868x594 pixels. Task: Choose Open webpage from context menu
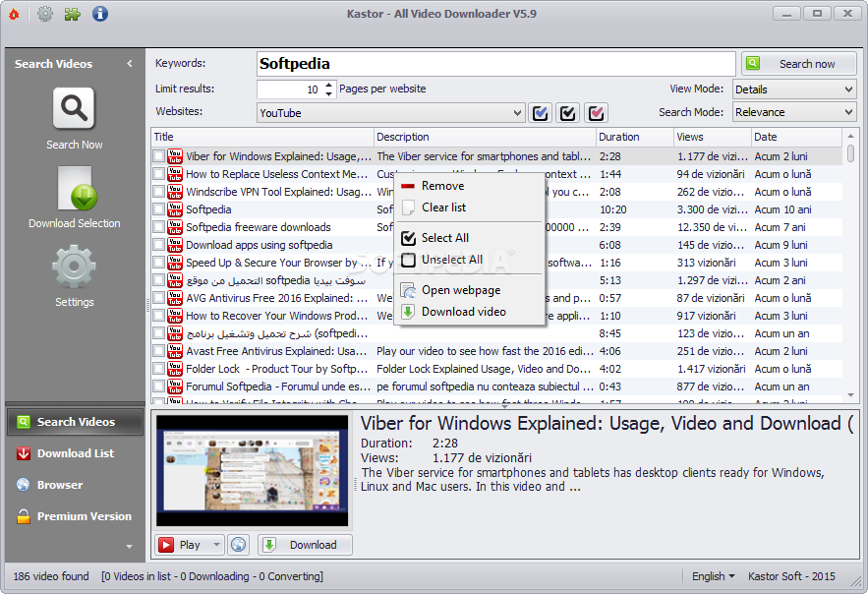470,290
